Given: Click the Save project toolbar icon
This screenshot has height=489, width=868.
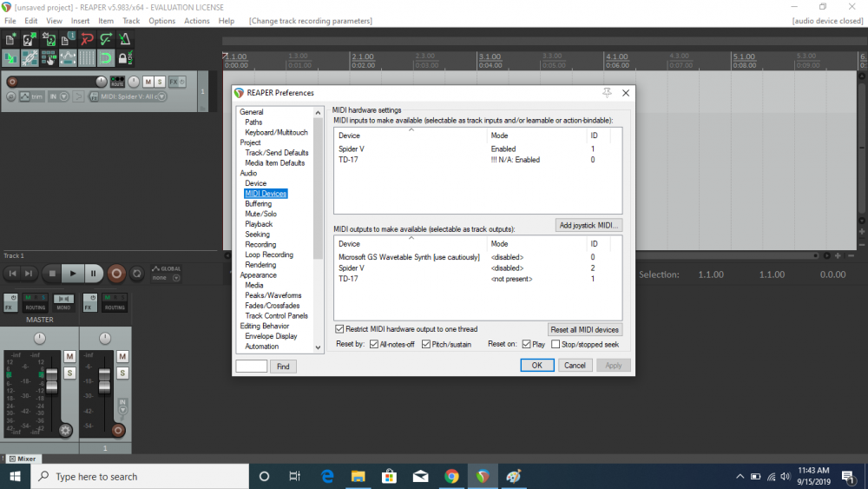Looking at the screenshot, I should pos(49,39).
